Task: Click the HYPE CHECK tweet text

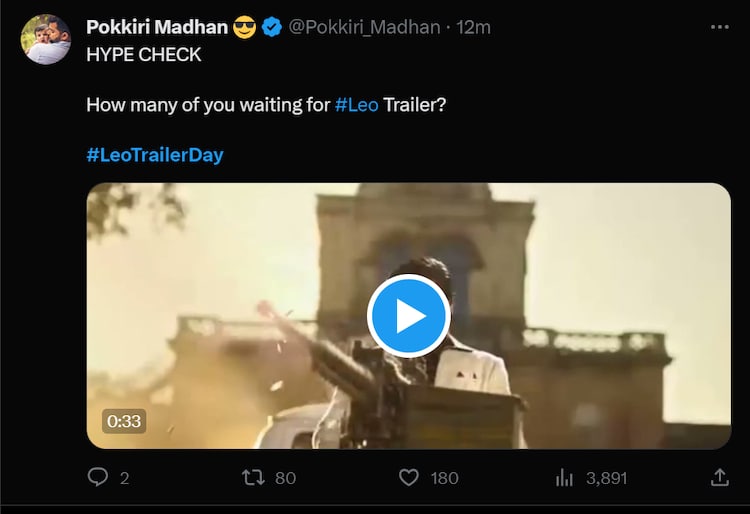Action: click(144, 54)
